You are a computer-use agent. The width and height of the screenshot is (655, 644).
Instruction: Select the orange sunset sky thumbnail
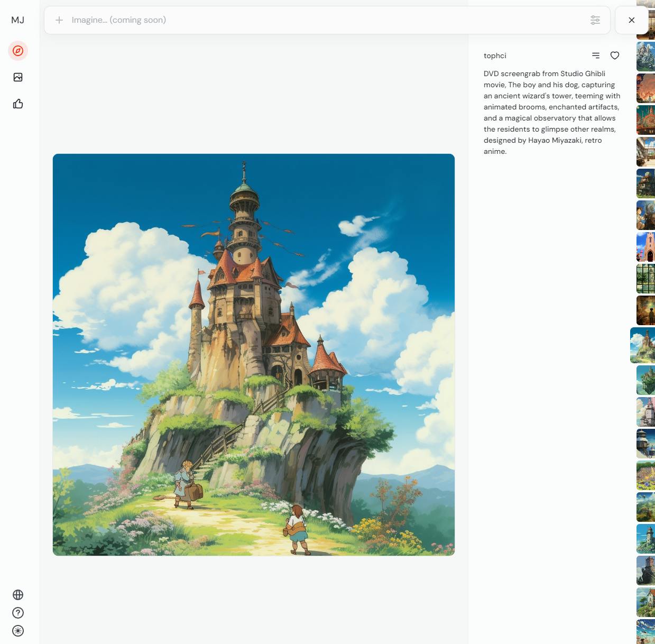click(x=645, y=88)
